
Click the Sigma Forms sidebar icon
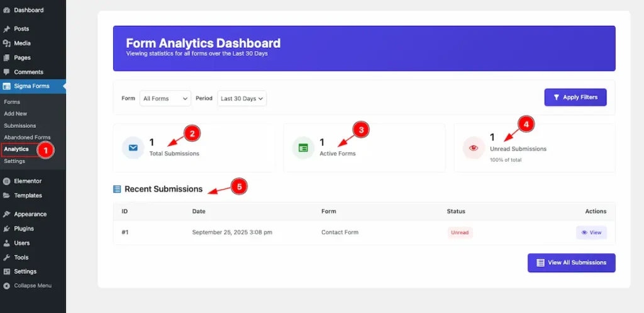pyautogui.click(x=6, y=86)
